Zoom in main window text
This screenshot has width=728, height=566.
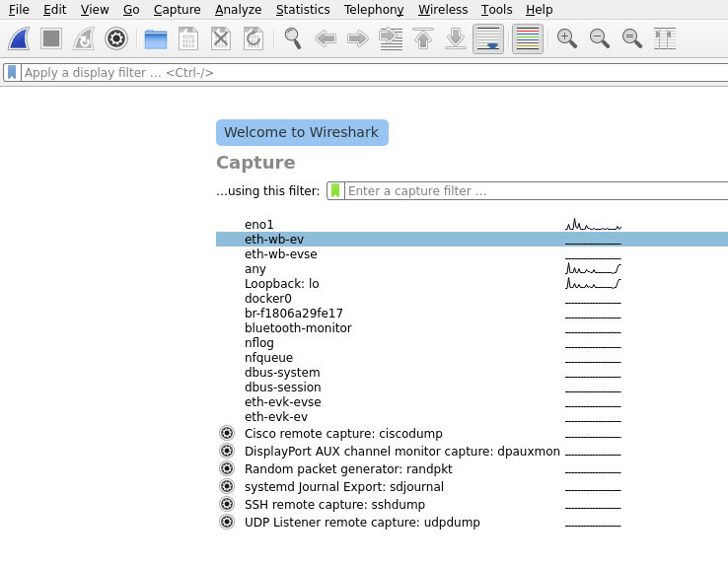pos(567,38)
